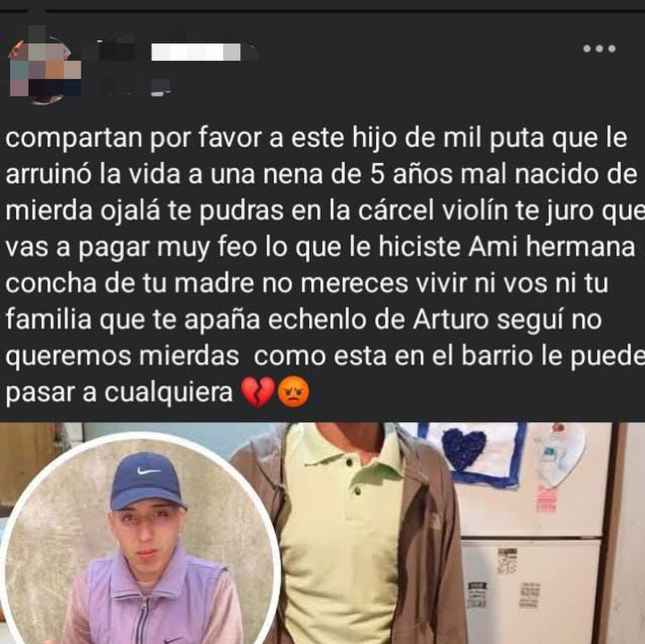This screenshot has width=645, height=644.
Task: Tap the lower fridge door with label stickers
Action: [x=530, y=590]
